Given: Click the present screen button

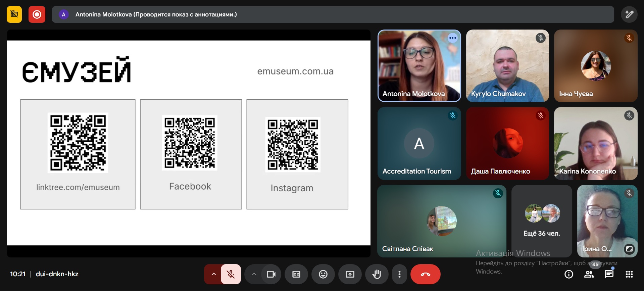Looking at the screenshot, I should (350, 274).
